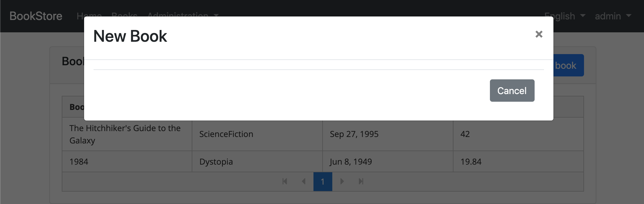644x204 pixels.
Task: Select The Hitchhiker's Guide row
Action: click(x=126, y=134)
